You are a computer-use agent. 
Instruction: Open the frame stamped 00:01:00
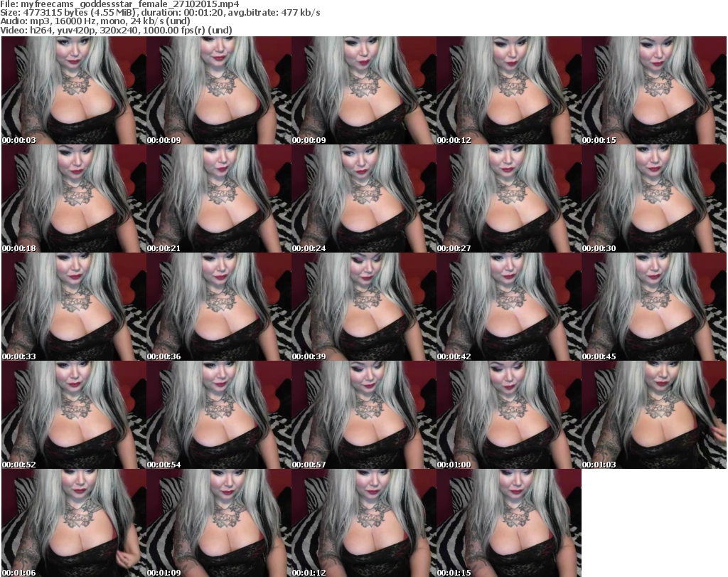(509, 415)
